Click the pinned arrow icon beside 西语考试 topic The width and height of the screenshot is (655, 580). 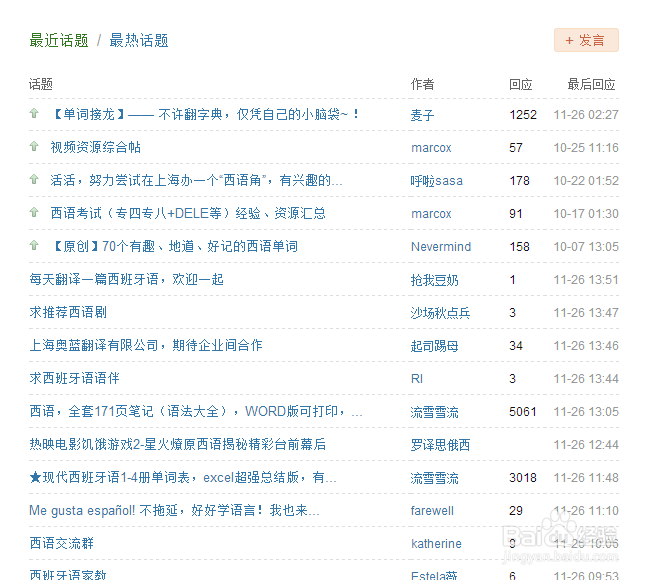tap(34, 212)
